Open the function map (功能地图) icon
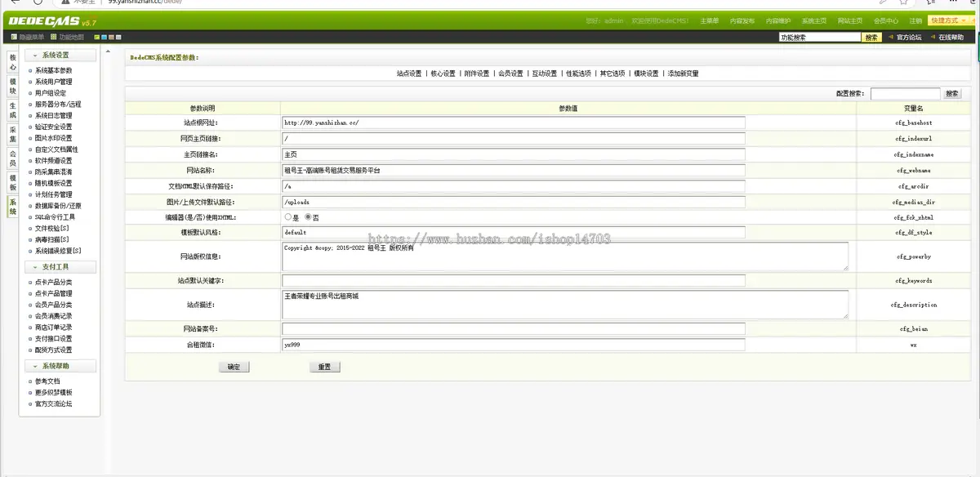This screenshot has height=477, width=980. [53, 37]
